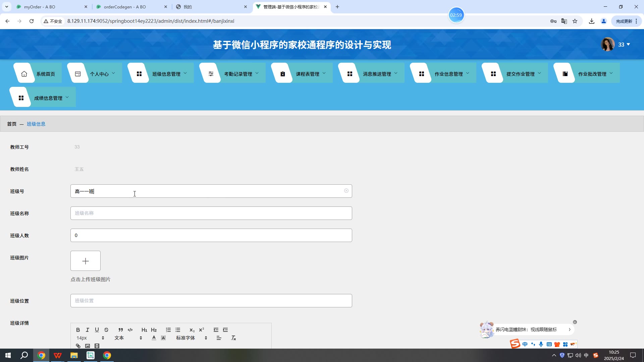644x362 pixels.
Task: Insert code block in editor toolbar
Action: 130,330
